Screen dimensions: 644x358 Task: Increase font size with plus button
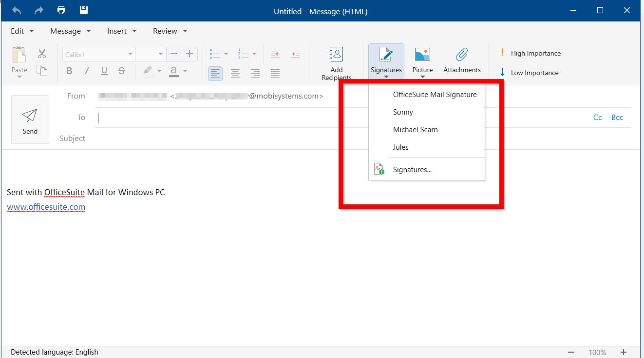(189, 54)
